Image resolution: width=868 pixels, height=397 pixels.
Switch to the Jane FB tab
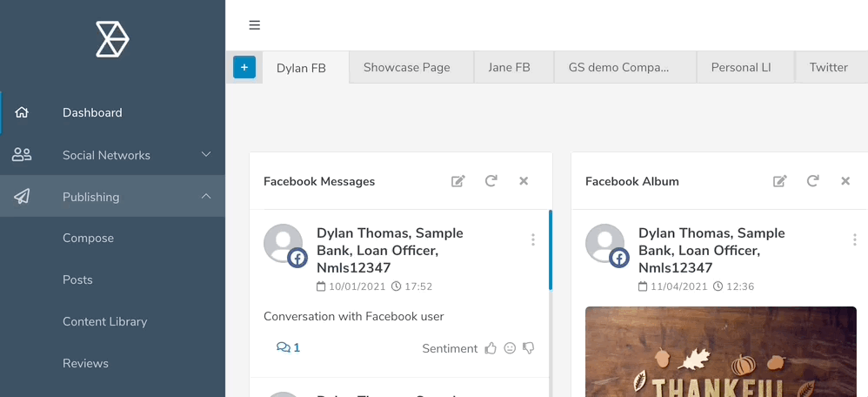[514, 67]
